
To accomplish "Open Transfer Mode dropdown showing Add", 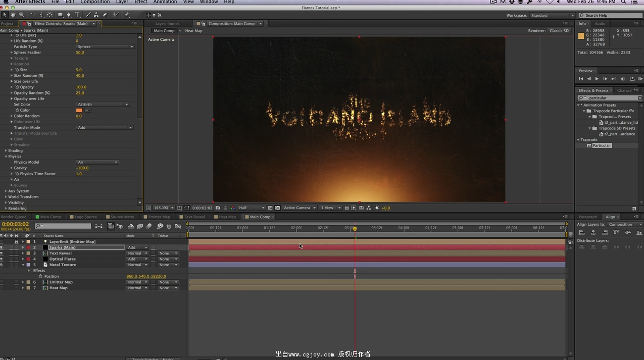I will click(x=105, y=128).
